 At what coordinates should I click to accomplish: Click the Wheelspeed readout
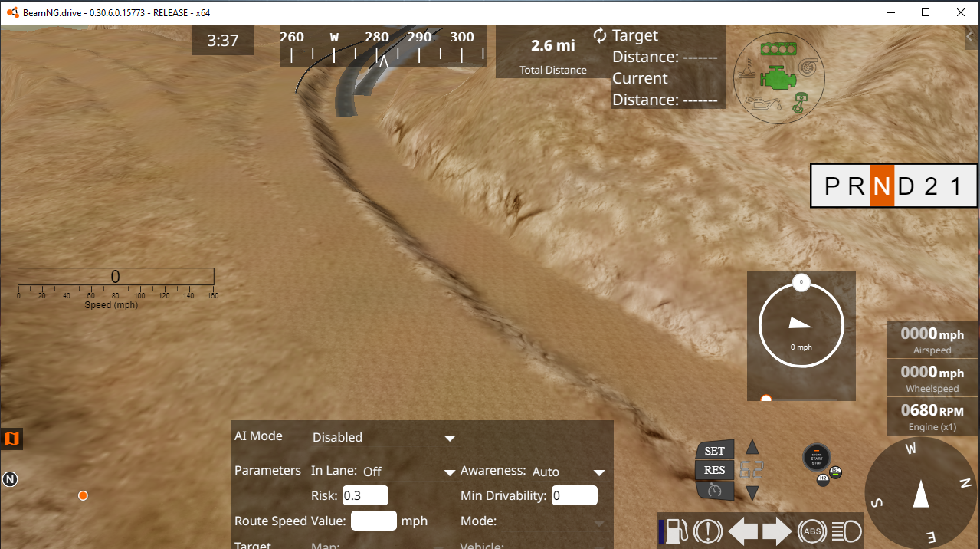932,378
